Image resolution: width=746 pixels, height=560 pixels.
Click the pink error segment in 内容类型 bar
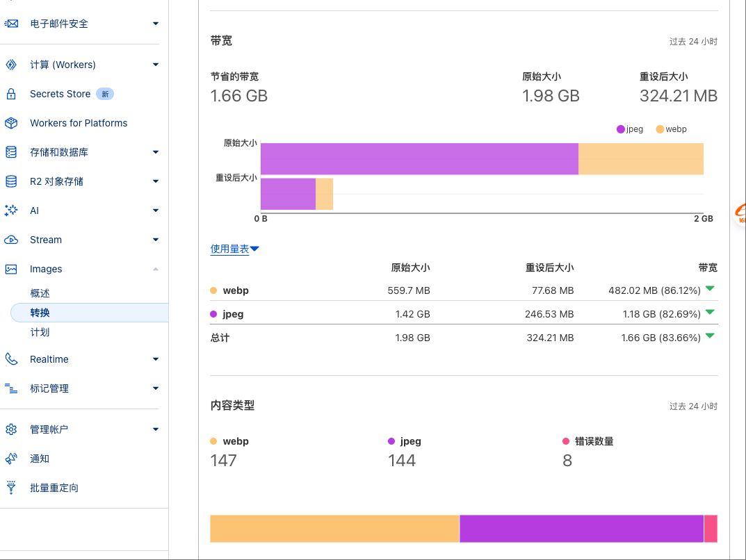(711, 529)
